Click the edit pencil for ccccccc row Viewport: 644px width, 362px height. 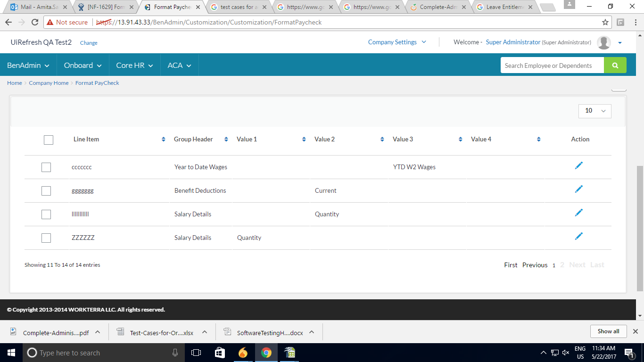[x=579, y=165]
